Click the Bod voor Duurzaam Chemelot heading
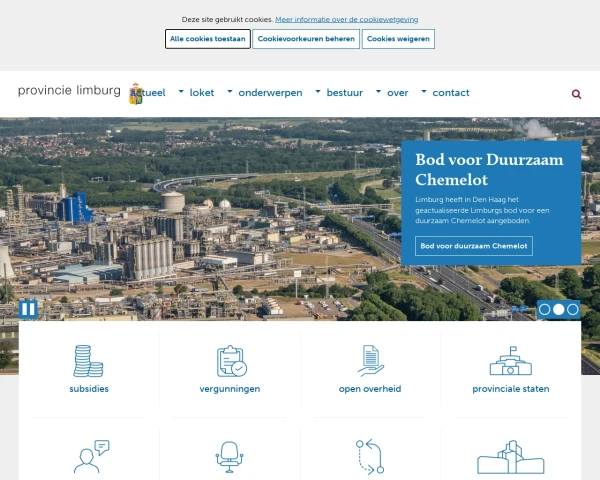Screen dimensions: 600x480 [489, 170]
